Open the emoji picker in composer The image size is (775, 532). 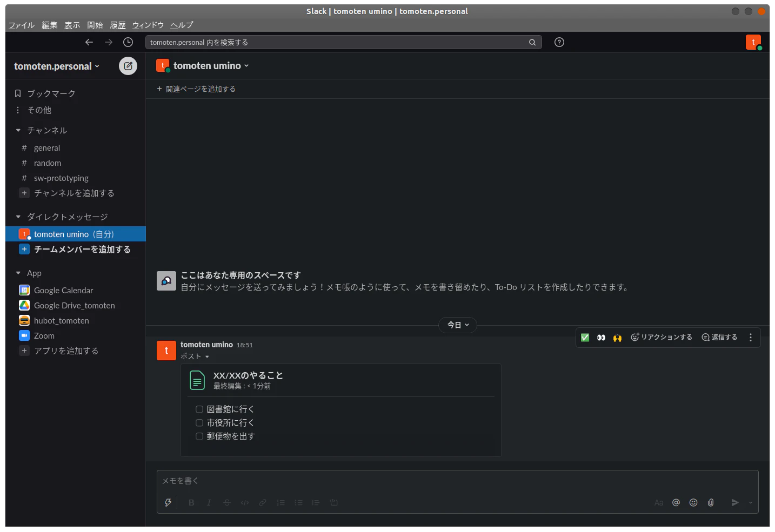[693, 502]
